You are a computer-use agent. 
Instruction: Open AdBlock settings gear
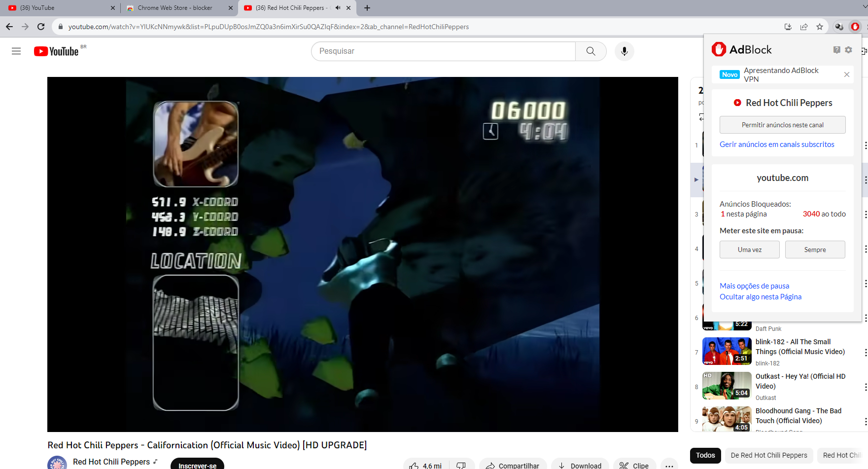[x=848, y=50]
